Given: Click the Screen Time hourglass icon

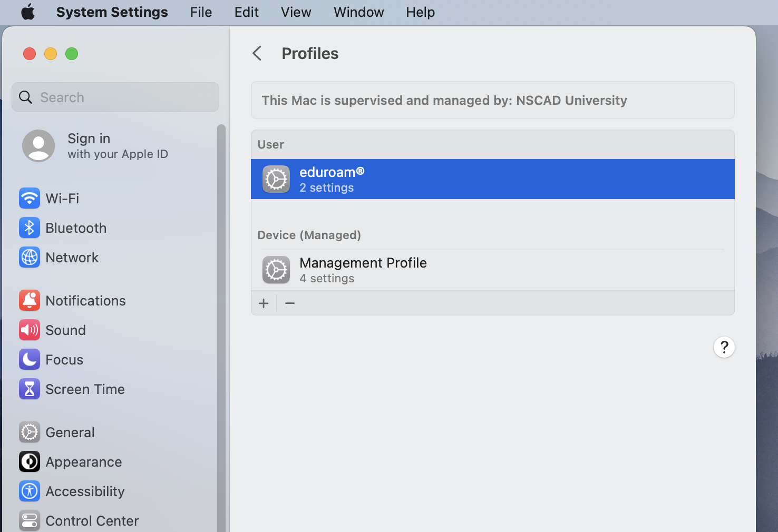Looking at the screenshot, I should tap(30, 389).
